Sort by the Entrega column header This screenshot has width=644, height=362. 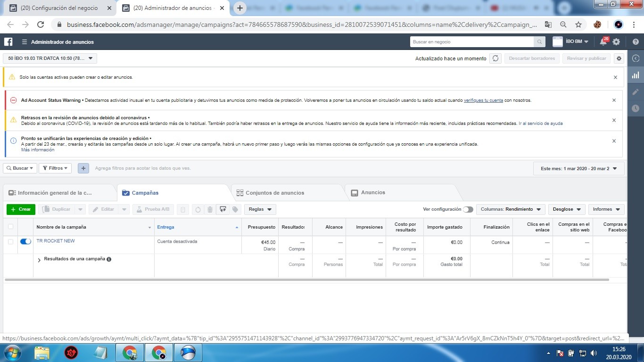click(198, 227)
